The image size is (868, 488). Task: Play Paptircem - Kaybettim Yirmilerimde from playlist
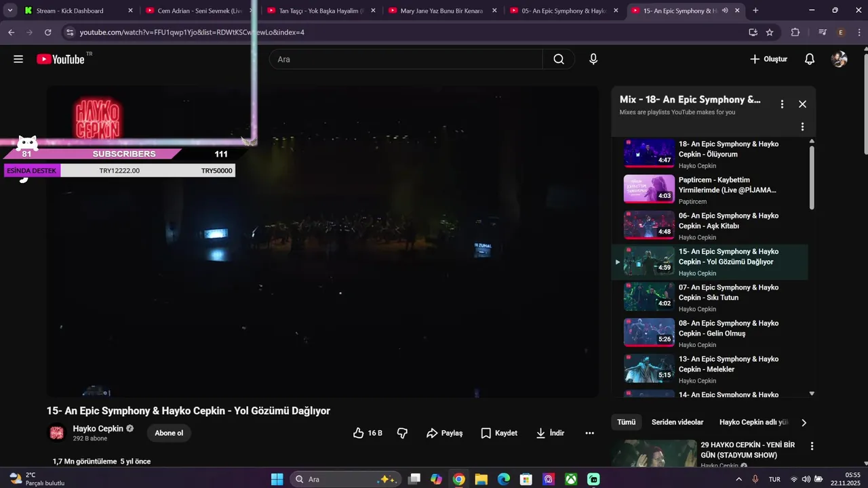710,190
